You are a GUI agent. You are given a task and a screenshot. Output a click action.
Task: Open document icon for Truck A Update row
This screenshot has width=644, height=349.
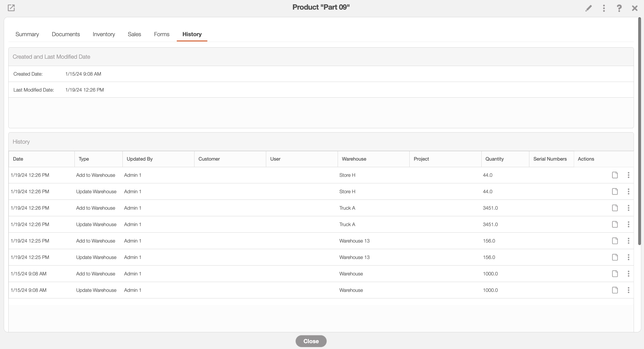[x=615, y=224]
